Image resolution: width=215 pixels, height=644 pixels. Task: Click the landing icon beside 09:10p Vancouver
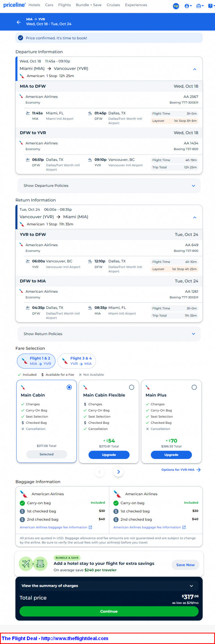click(90, 160)
